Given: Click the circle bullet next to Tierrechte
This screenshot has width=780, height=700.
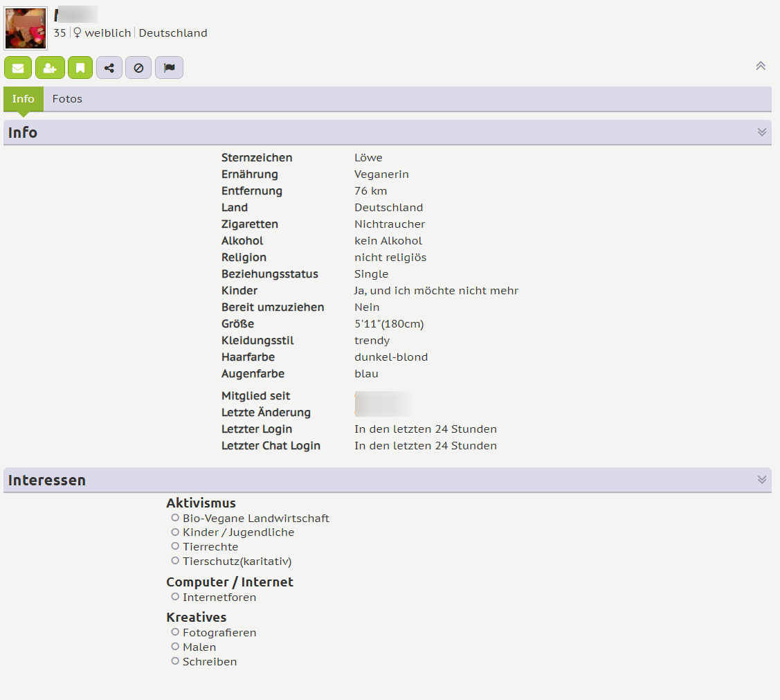Looking at the screenshot, I should point(175,546).
